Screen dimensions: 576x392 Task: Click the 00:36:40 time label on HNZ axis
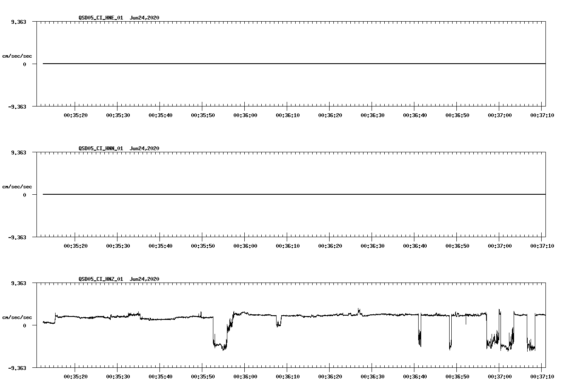tap(415, 376)
